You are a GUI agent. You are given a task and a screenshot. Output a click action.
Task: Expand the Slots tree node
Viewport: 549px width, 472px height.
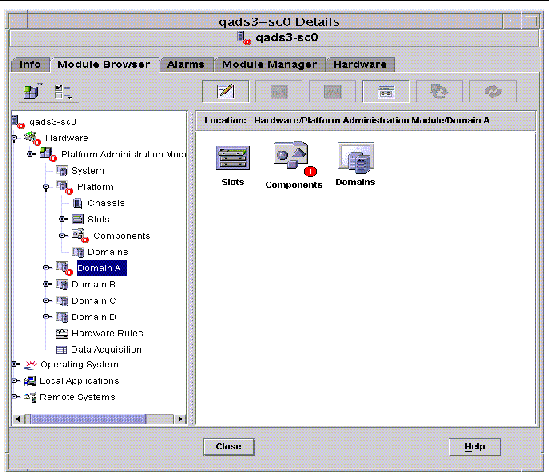[63, 219]
